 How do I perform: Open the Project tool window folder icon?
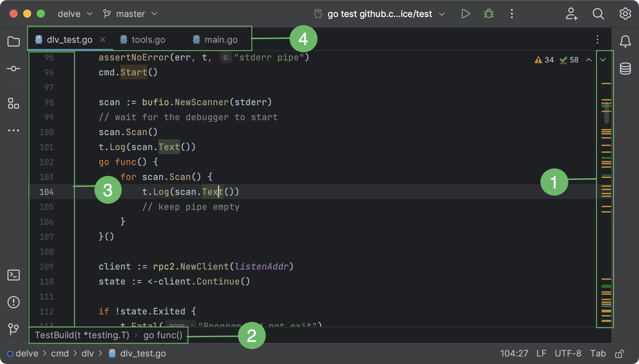[x=14, y=41]
